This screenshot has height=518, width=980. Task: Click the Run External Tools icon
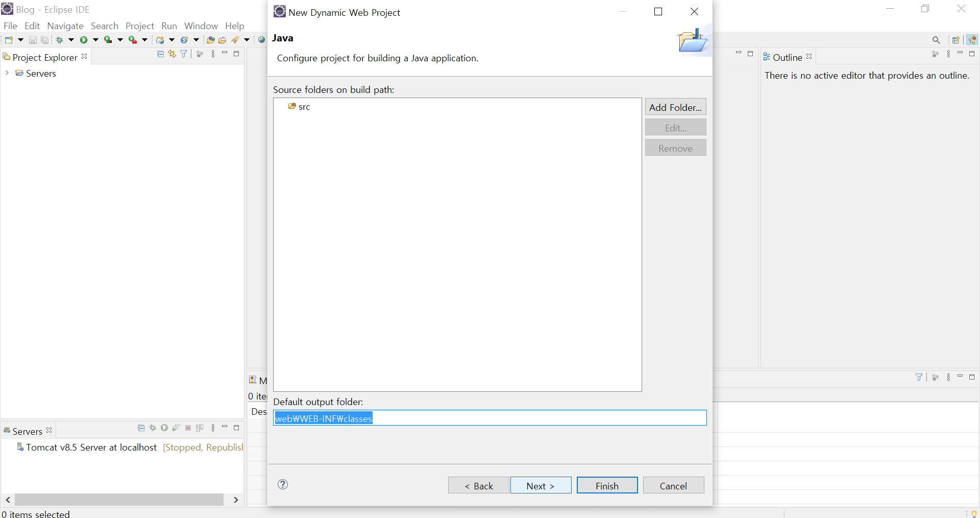pos(132,40)
